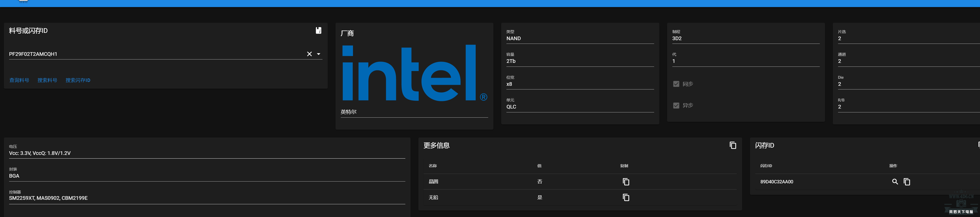Click the 更多信息 panel title
The height and width of the screenshot is (217, 980).
(x=436, y=146)
